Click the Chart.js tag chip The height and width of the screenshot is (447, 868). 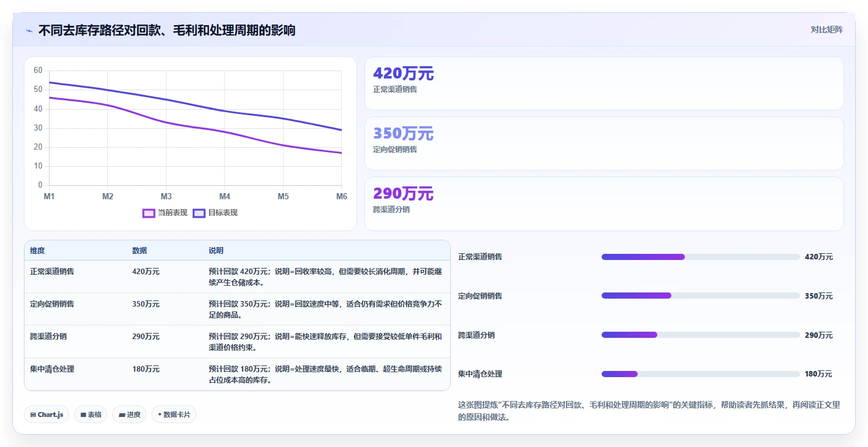click(47, 415)
